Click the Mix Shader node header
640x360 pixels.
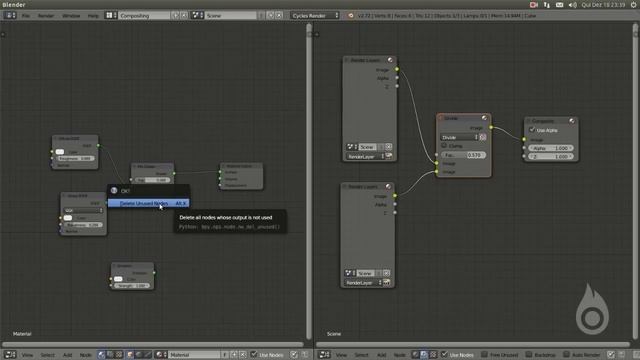[x=152, y=166]
